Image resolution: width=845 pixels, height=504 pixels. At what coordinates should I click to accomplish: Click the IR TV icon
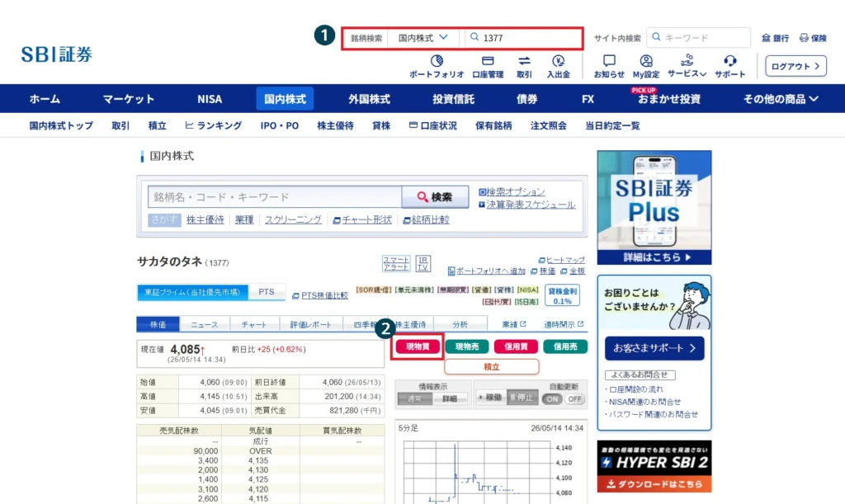pos(423,263)
